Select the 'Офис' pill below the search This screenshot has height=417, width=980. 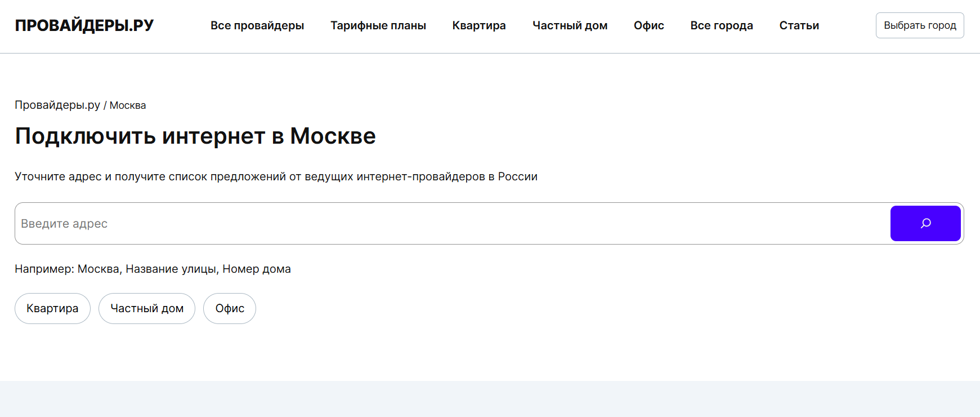pyautogui.click(x=230, y=308)
